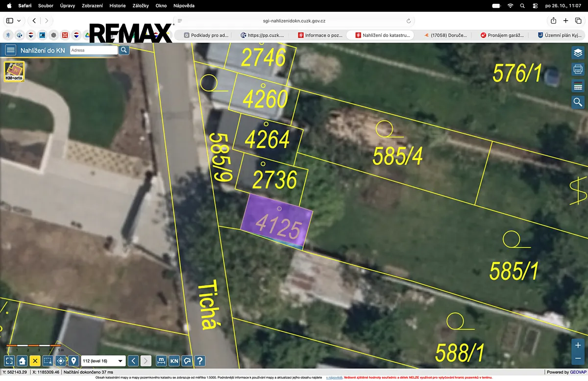This screenshot has height=381, width=588.
Task: Open the map search tool on right
Action: click(x=578, y=102)
